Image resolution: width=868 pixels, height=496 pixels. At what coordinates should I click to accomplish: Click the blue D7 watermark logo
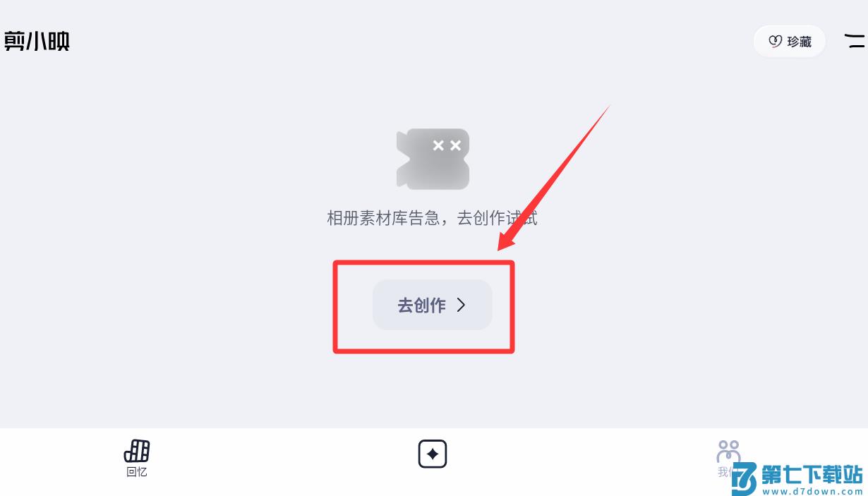[745, 479]
